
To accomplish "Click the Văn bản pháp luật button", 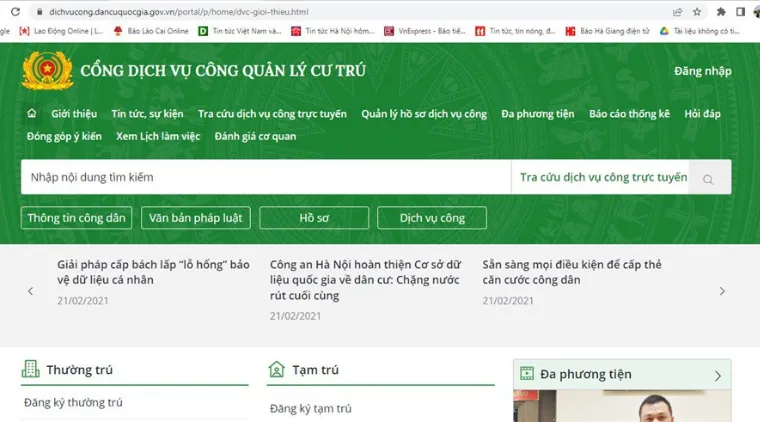I will (196, 218).
